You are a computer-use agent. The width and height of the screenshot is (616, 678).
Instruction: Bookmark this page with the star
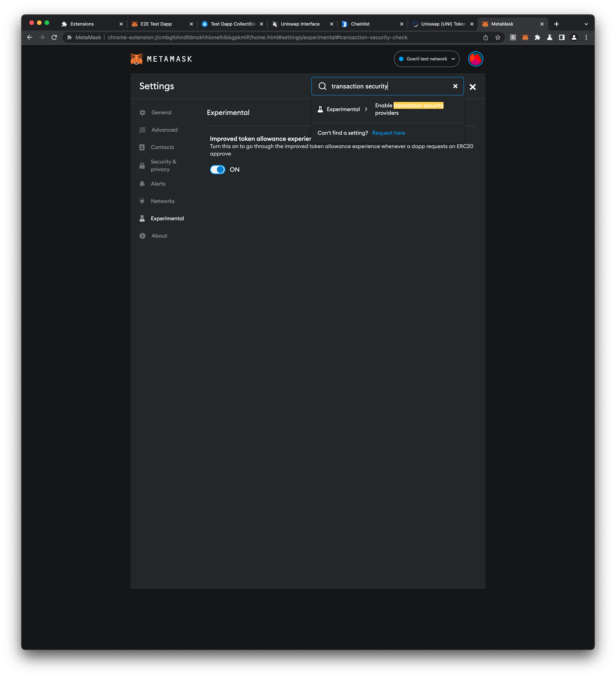pos(498,37)
